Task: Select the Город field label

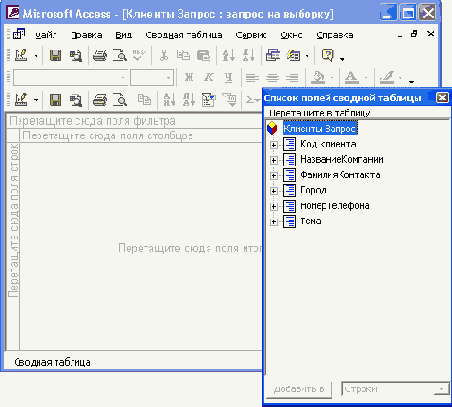Action: click(313, 190)
